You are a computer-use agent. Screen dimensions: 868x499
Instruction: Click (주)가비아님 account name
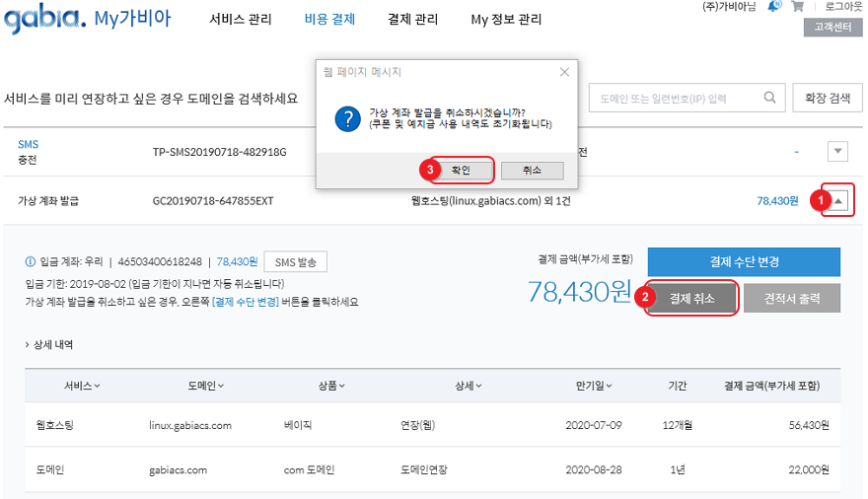pos(729,7)
